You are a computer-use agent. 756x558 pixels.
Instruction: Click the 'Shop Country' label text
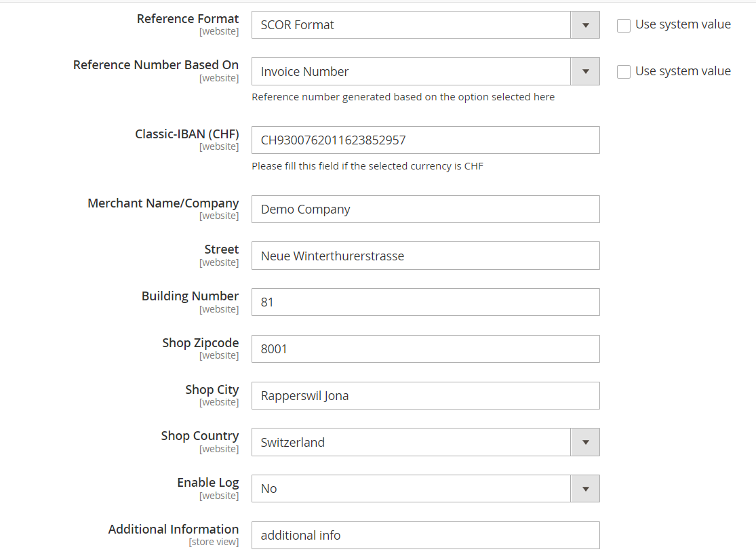coord(199,436)
